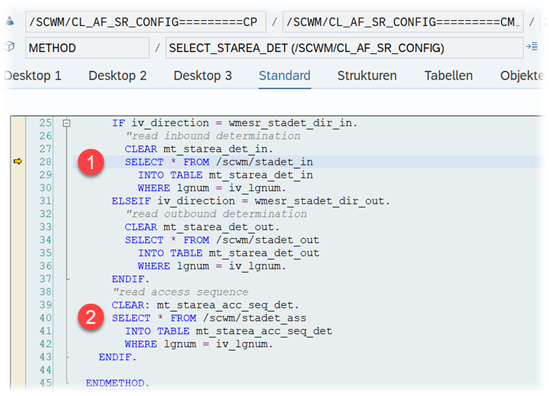Click the IF iv_direction statement on line 25
The image size is (549, 396).
(235, 123)
